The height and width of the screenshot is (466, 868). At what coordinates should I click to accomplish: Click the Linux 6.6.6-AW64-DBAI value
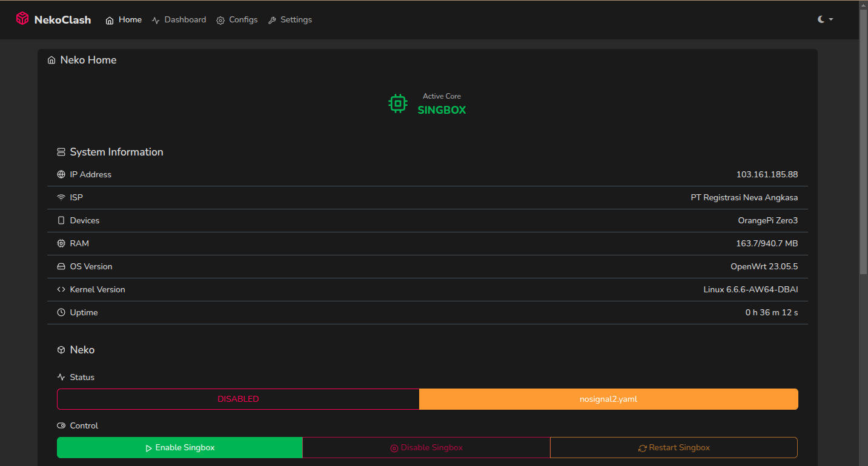(x=751, y=289)
